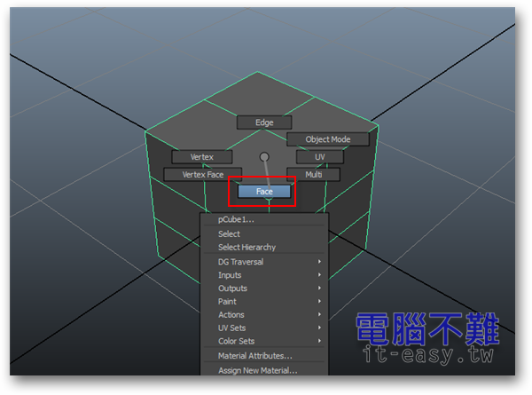Select the highlighted Face option
Viewport: 532px width, 395px height.
(264, 192)
